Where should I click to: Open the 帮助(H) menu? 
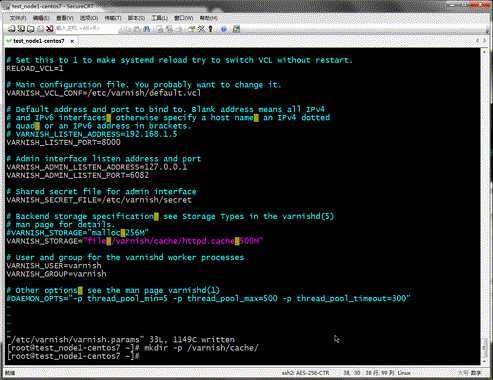coord(208,18)
